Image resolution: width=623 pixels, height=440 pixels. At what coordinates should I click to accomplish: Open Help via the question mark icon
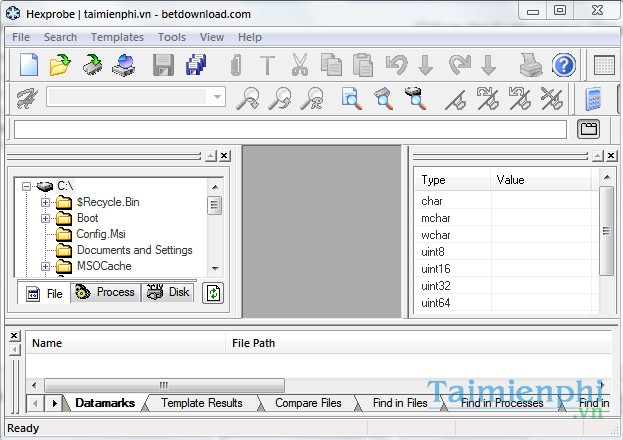(564, 66)
